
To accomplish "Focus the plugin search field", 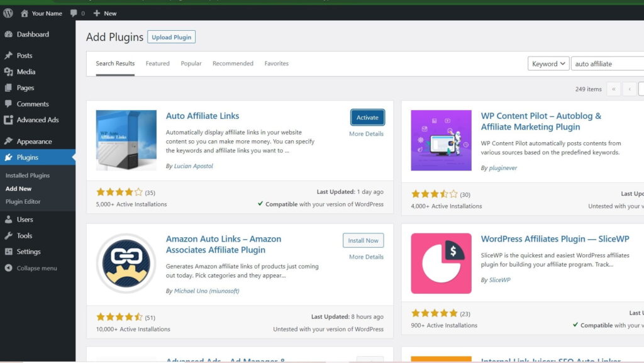I will pos(608,64).
